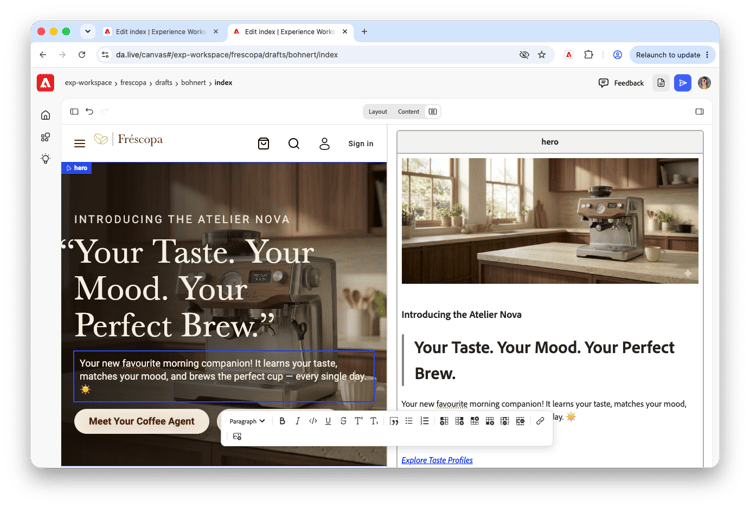The width and height of the screenshot is (750, 508).
Task: Open the home icon in sidebar
Action: click(x=45, y=115)
